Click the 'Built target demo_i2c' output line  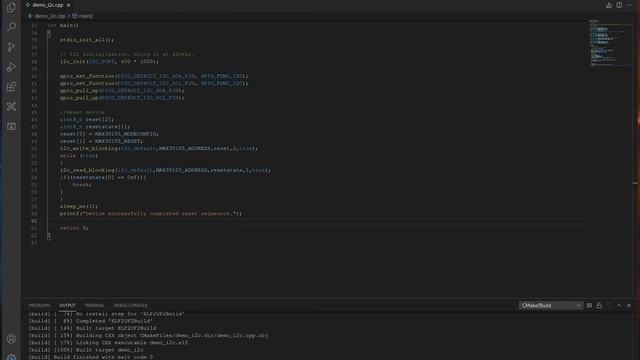tap(86, 350)
